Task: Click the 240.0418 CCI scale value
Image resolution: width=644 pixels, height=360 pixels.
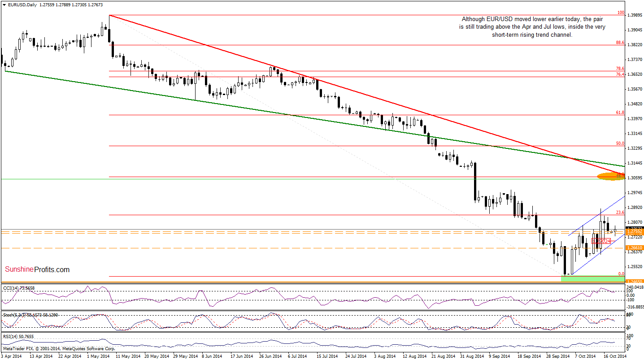Action: [x=634, y=287]
